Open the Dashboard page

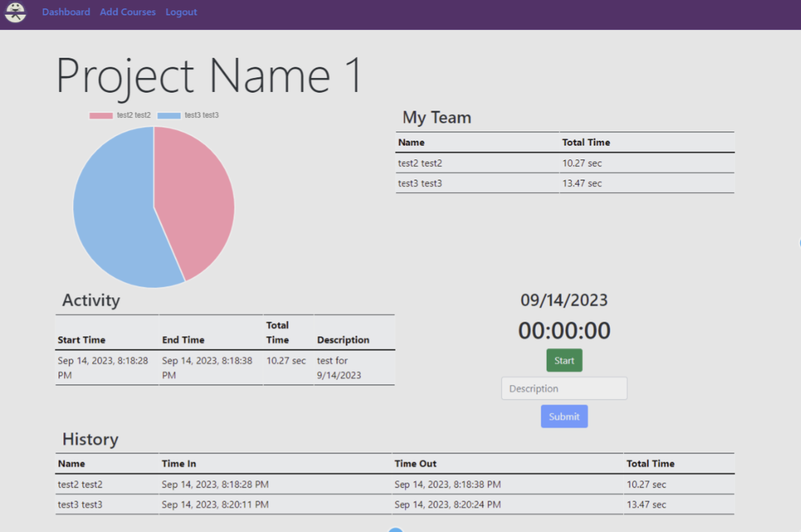(x=66, y=12)
